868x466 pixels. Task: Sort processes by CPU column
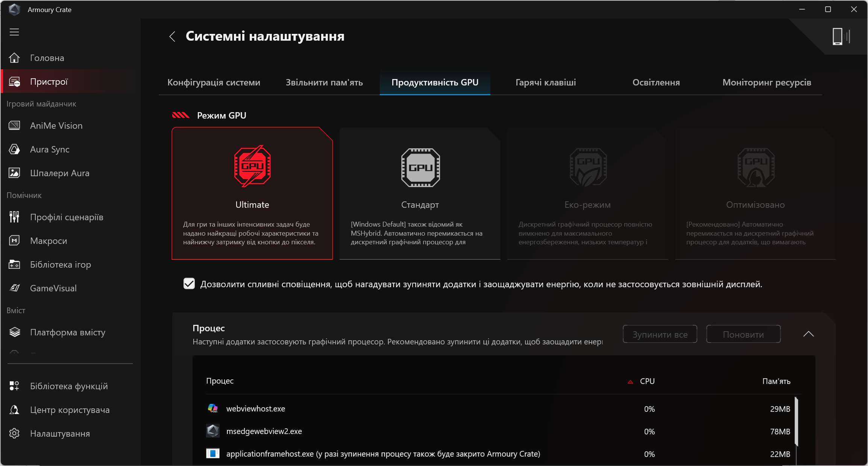[x=646, y=381]
